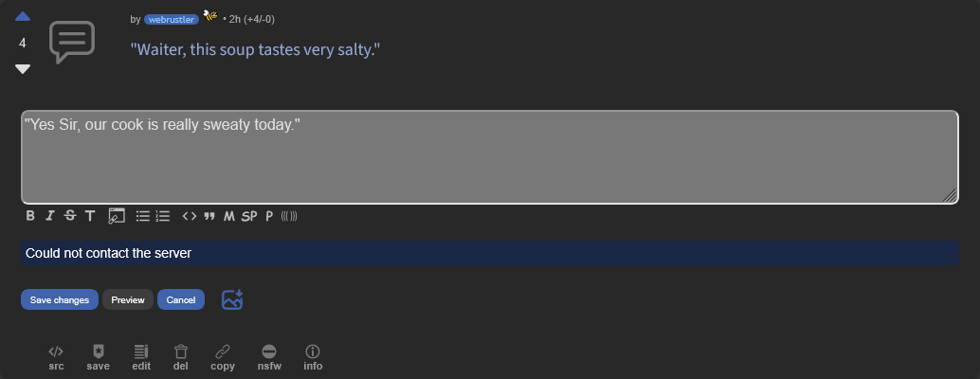Open post info details
The width and height of the screenshot is (980, 379).
(x=313, y=356)
